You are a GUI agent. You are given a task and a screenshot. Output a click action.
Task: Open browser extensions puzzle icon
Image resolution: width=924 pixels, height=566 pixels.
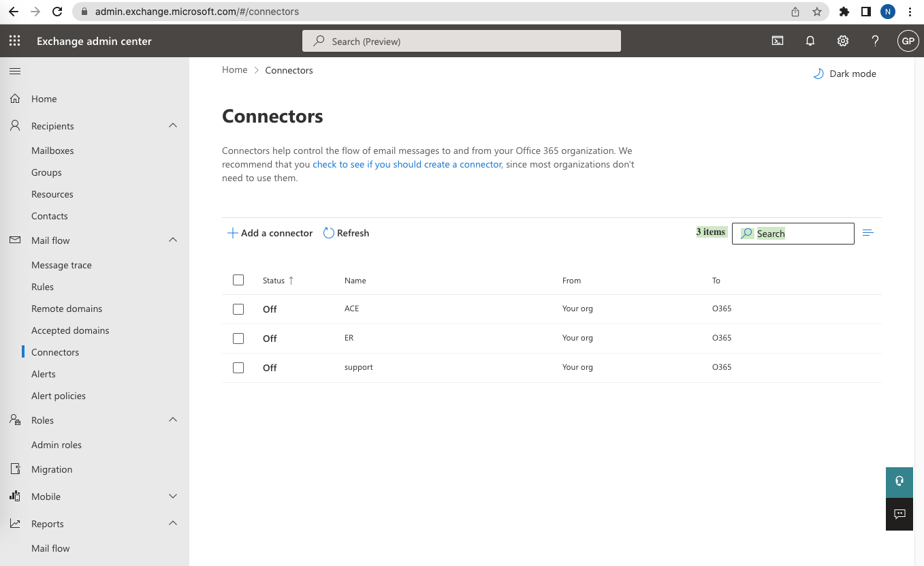tap(844, 12)
